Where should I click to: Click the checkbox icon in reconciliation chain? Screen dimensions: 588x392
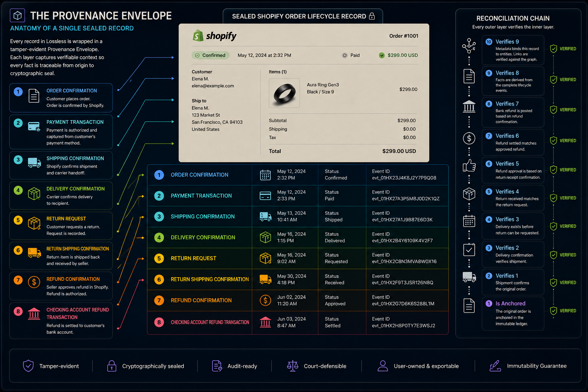(469, 250)
